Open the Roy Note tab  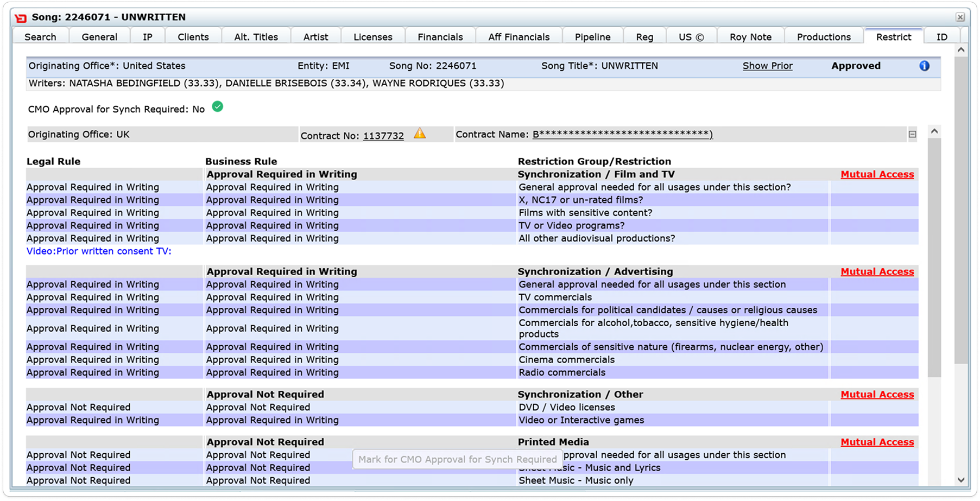(x=751, y=37)
